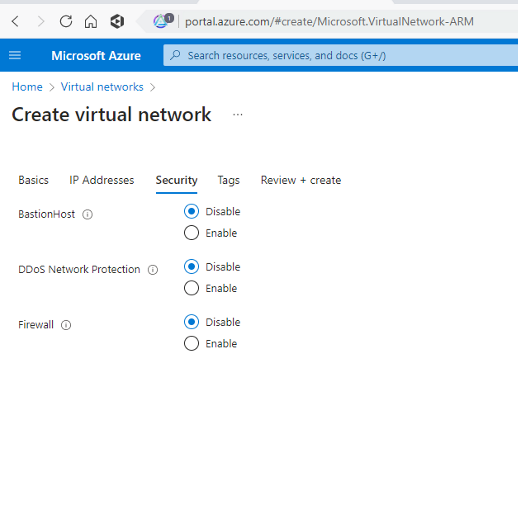Click the Search resources, services, and docs box
The width and height of the screenshot is (518, 512).
[x=341, y=55]
